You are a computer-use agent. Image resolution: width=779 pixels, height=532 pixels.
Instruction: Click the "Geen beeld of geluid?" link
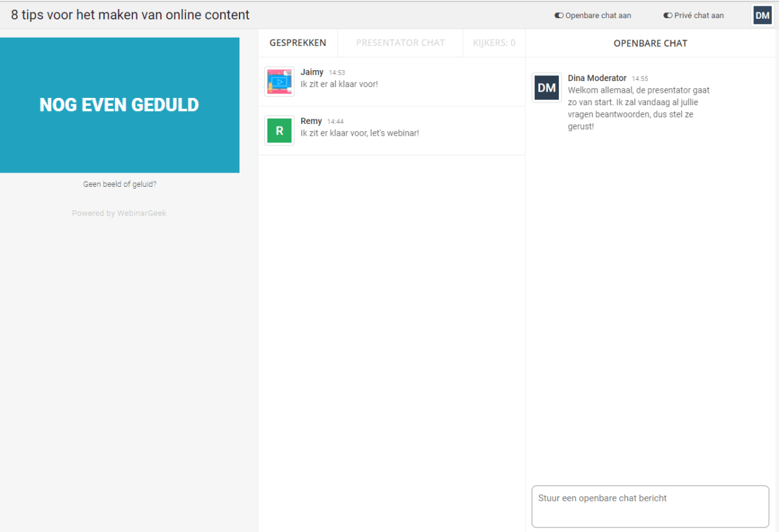(x=119, y=184)
